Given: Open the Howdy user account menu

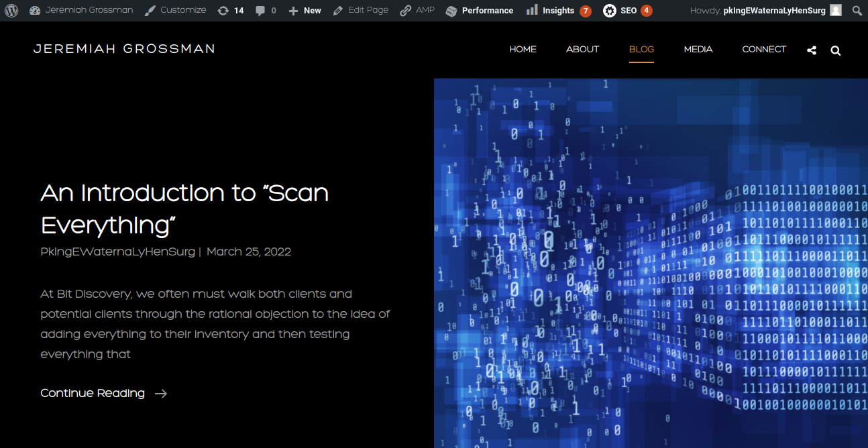Looking at the screenshot, I should click(x=765, y=11).
